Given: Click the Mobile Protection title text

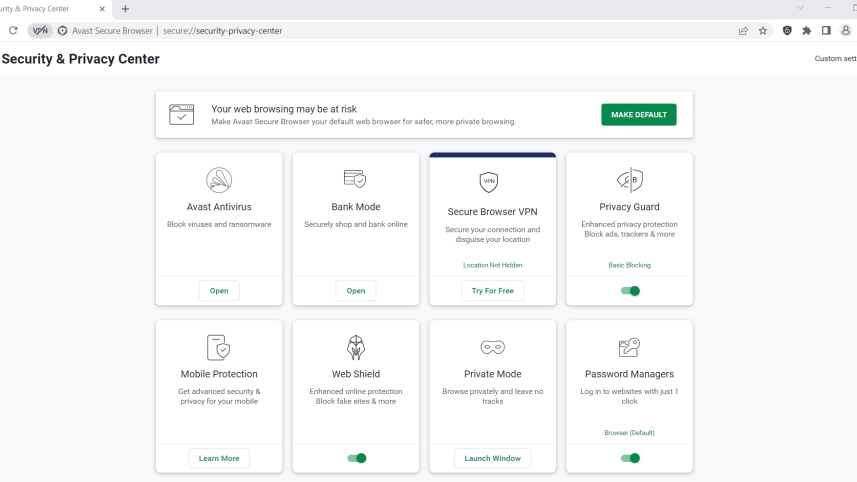Looking at the screenshot, I should 219,374.
